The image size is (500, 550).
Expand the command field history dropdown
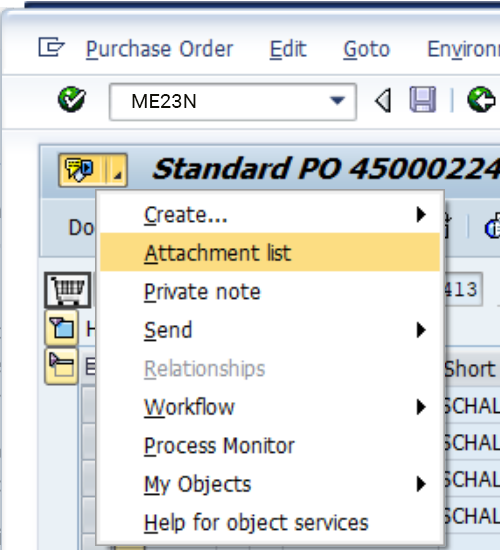[338, 101]
